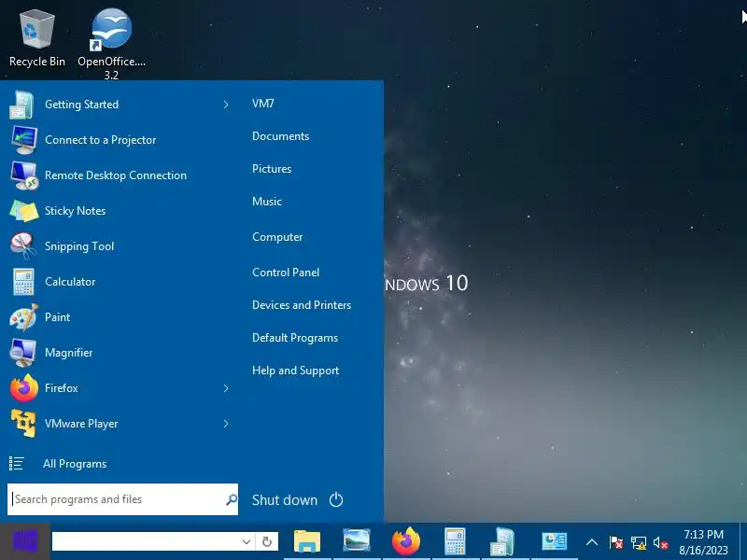Click the Calculator icon in Start menu

coord(23,282)
